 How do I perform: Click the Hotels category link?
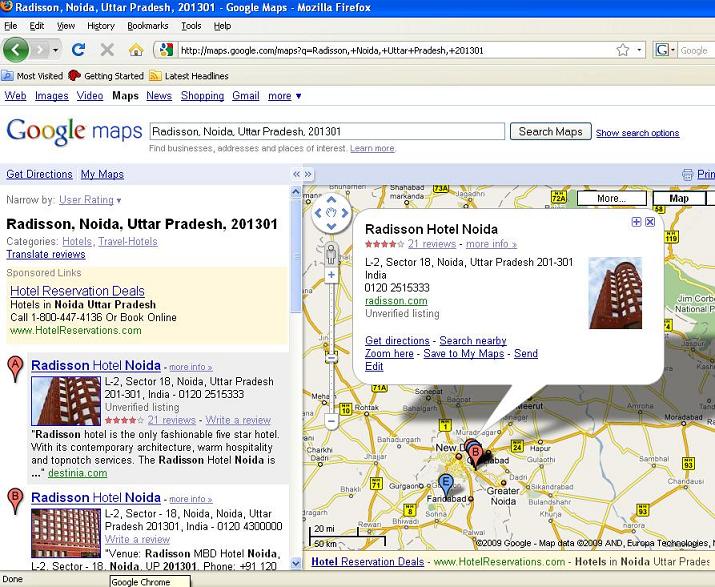point(78,241)
